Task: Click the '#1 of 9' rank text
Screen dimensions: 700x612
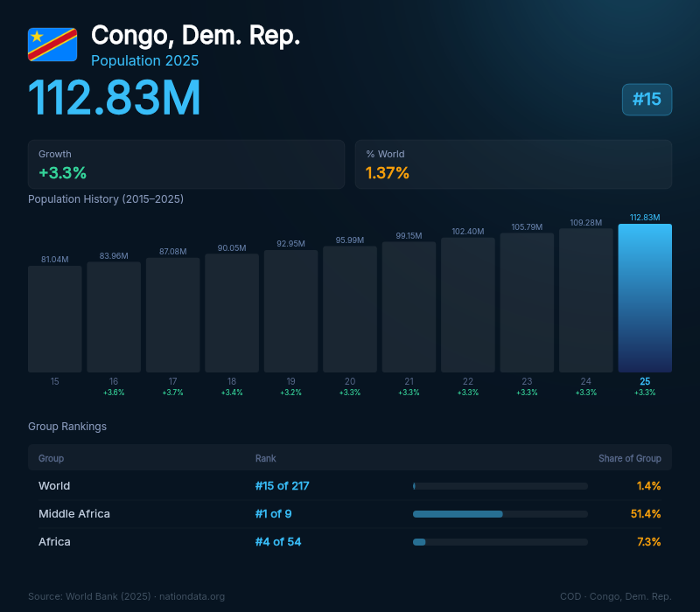Action: (x=273, y=514)
